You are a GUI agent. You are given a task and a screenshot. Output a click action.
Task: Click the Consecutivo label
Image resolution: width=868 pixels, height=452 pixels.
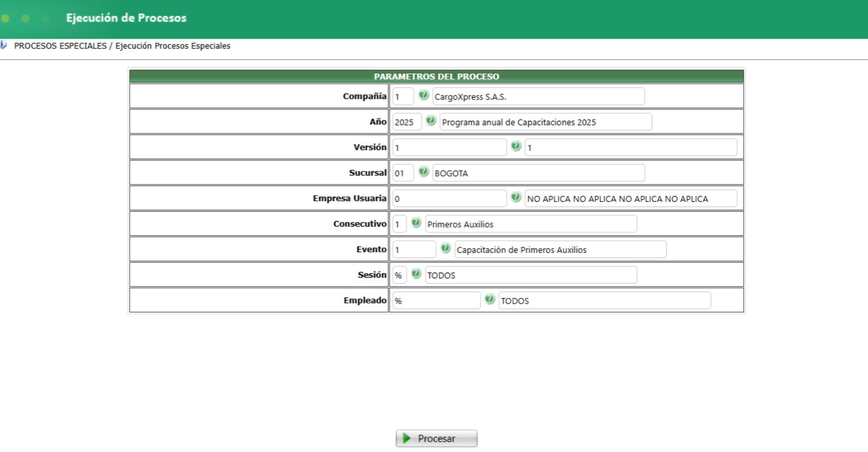point(360,223)
